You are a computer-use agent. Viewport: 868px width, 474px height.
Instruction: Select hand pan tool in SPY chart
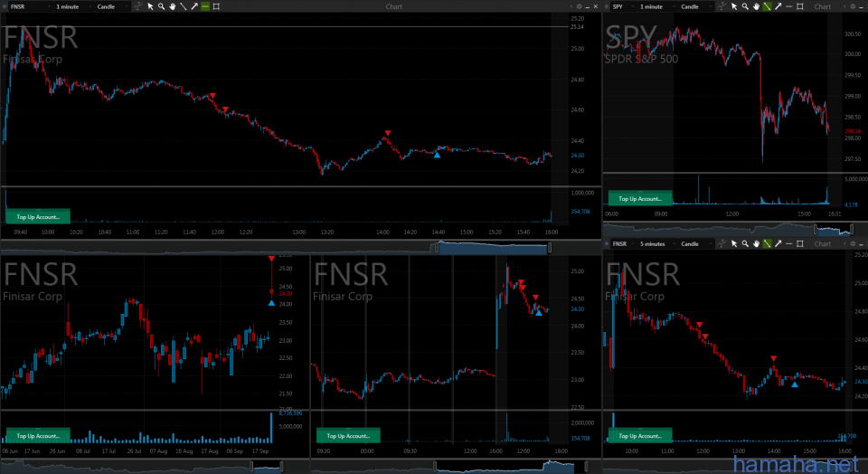click(756, 6)
